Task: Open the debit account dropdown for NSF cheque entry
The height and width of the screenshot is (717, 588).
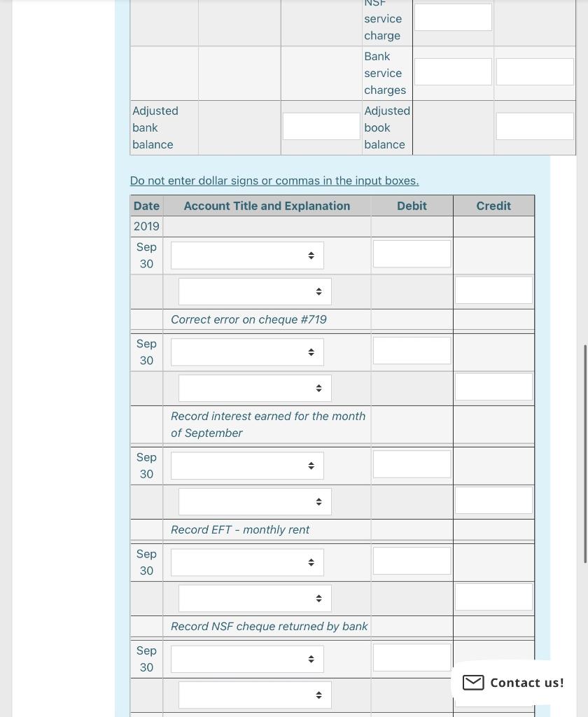Action: [246, 562]
